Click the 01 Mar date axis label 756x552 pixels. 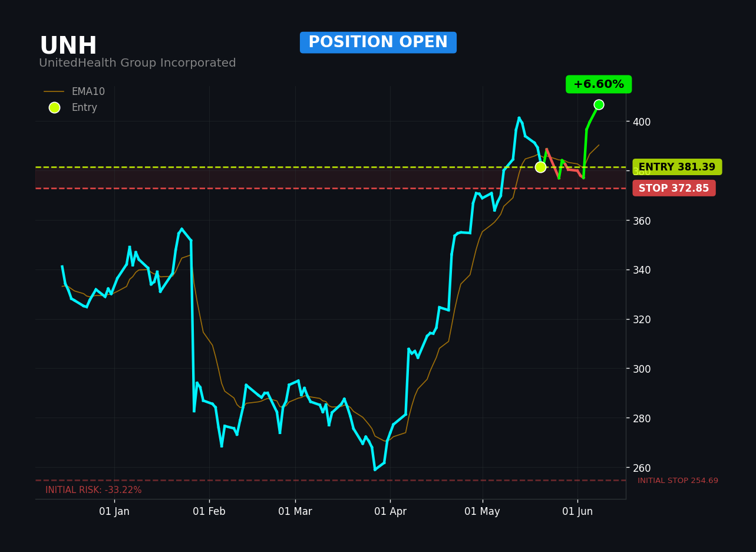(x=295, y=511)
